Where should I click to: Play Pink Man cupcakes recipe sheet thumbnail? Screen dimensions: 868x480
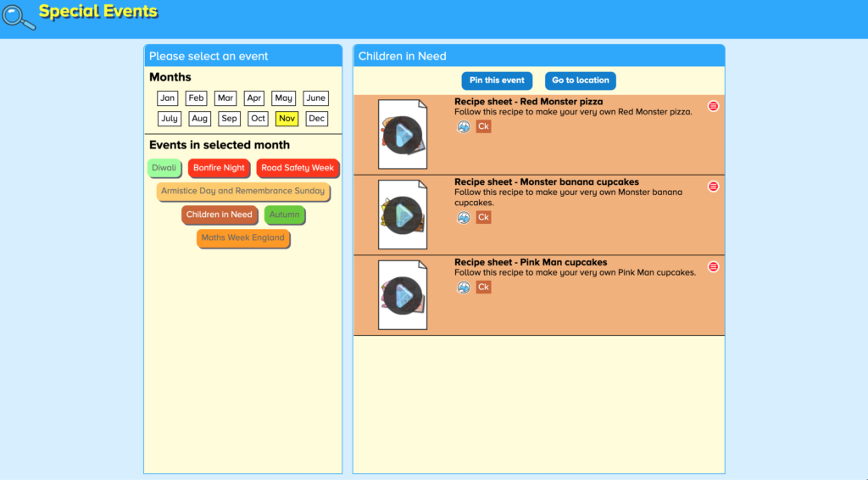pyautogui.click(x=403, y=295)
